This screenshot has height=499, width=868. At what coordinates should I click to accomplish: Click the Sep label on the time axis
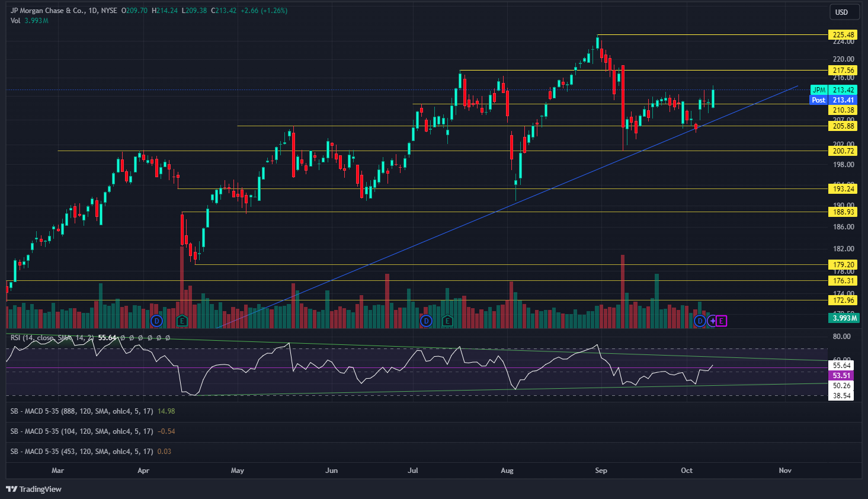pos(601,471)
